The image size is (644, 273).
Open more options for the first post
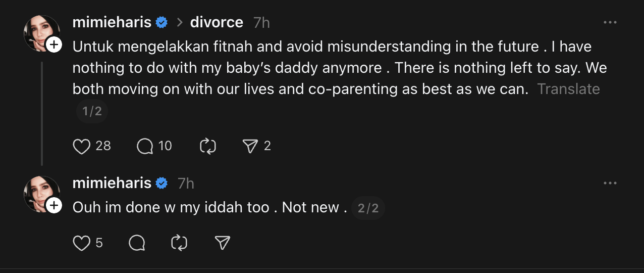tap(610, 23)
